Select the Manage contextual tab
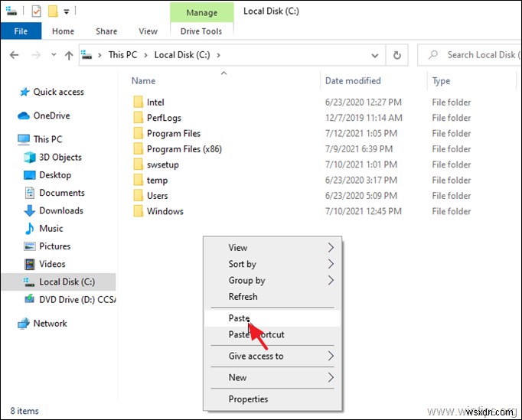The height and width of the screenshot is (420, 522). point(202,13)
